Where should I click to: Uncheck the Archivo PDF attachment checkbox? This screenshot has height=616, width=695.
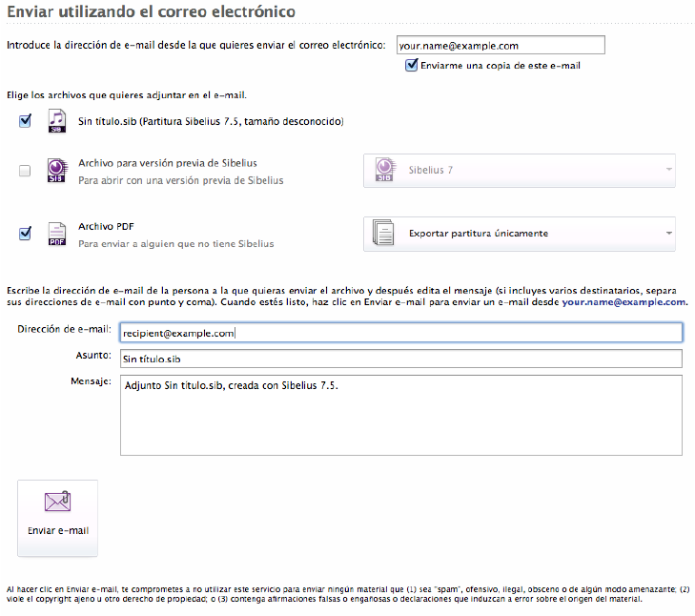[25, 233]
